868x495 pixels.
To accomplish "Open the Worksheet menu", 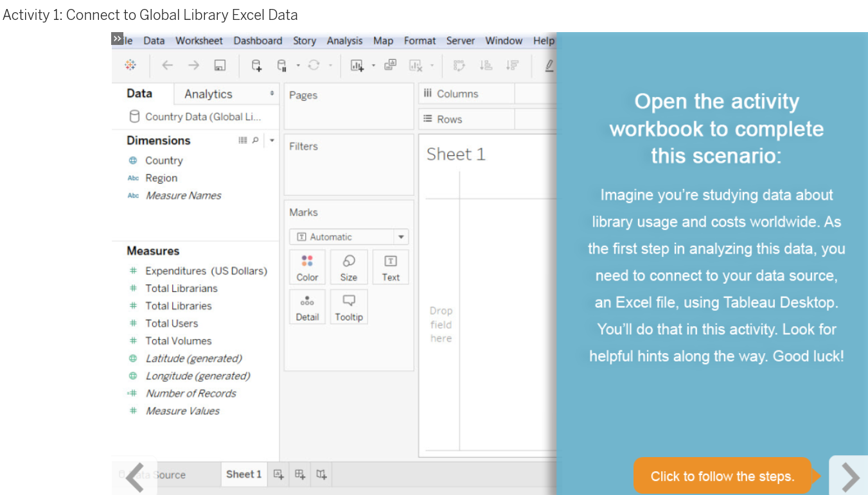I will click(x=199, y=40).
